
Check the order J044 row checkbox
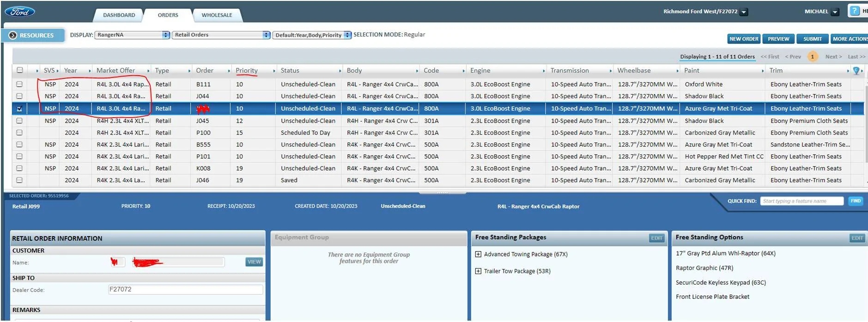[x=19, y=96]
